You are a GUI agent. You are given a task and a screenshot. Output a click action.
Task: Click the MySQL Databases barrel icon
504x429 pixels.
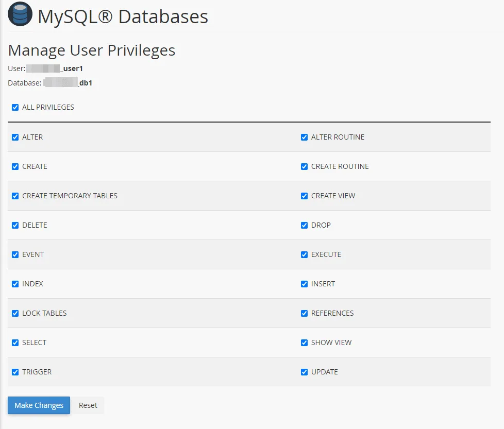click(x=20, y=14)
